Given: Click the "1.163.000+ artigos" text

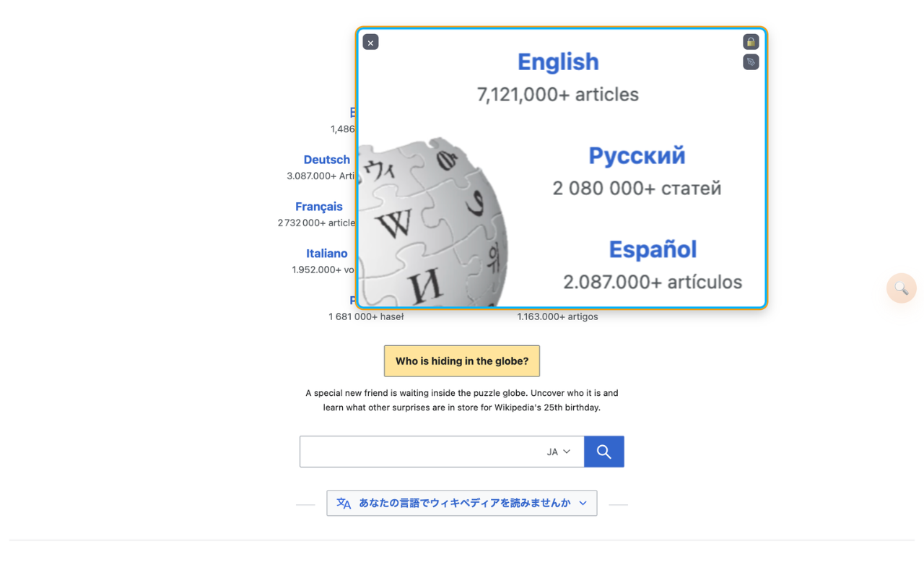Looking at the screenshot, I should tap(557, 316).
